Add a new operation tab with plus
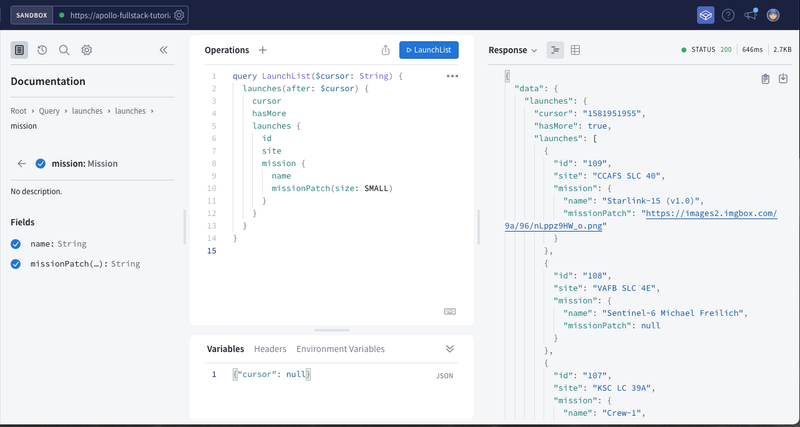800x427 pixels. point(263,50)
